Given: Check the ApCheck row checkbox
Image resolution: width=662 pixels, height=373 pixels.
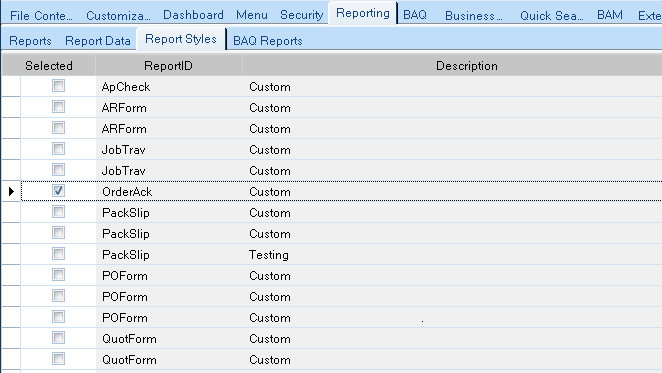Looking at the screenshot, I should point(58,86).
